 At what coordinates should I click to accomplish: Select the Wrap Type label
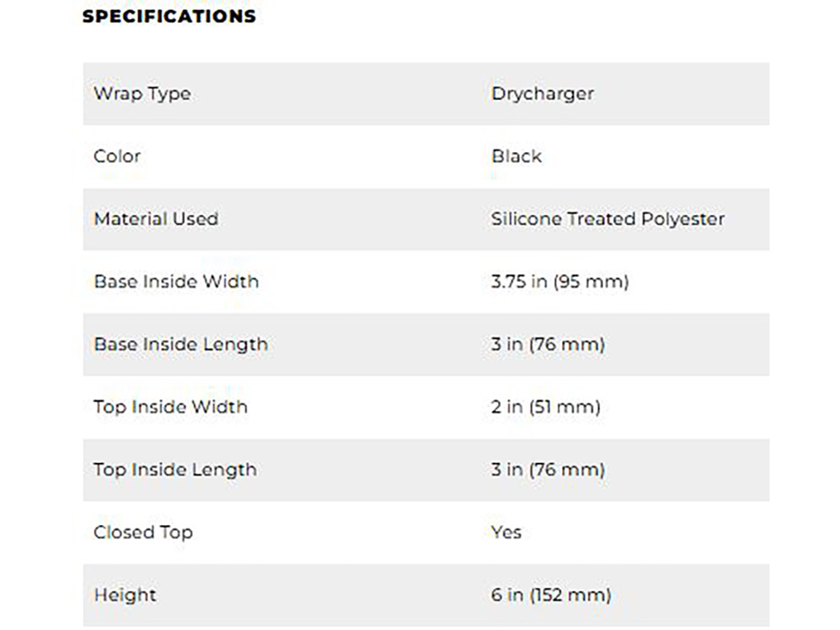coord(143,94)
